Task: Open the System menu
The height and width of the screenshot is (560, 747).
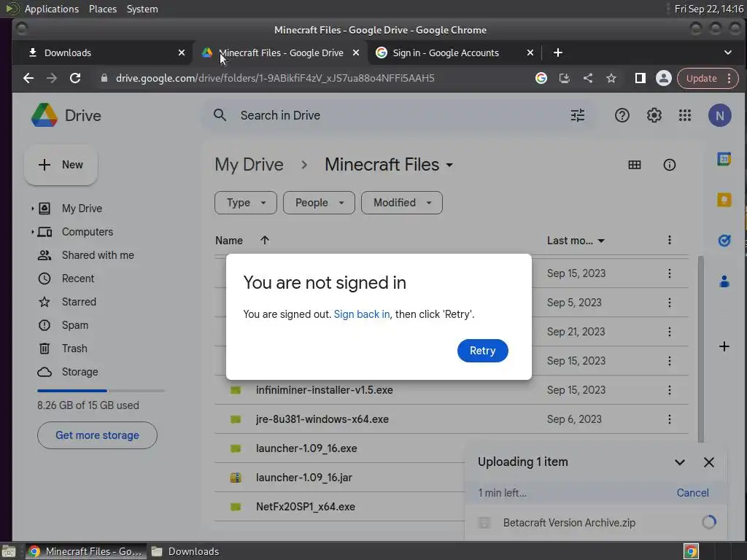Action: [142, 9]
